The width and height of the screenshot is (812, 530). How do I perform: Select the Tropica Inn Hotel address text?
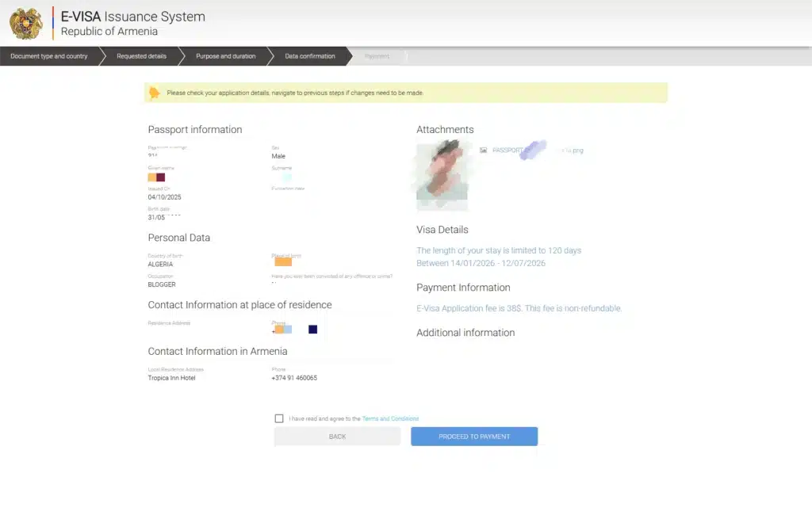coord(171,378)
